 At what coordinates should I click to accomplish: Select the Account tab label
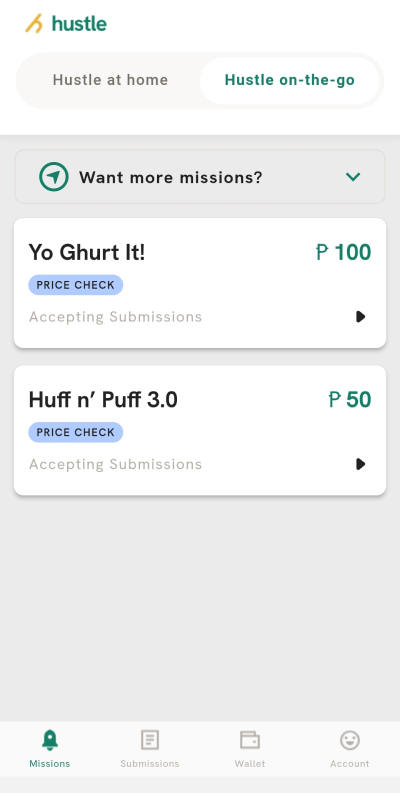click(349, 764)
